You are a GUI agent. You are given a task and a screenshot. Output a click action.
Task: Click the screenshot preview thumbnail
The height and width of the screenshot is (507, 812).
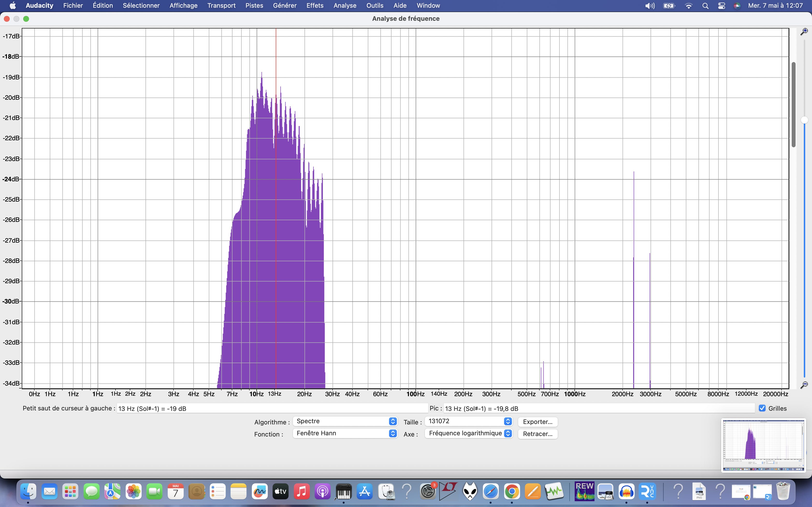[x=763, y=445]
